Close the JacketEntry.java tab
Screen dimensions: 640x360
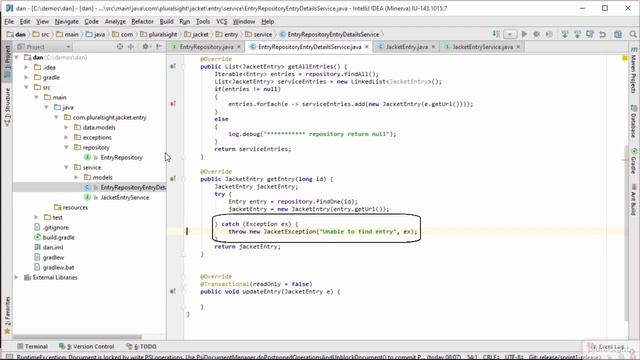coord(433,47)
